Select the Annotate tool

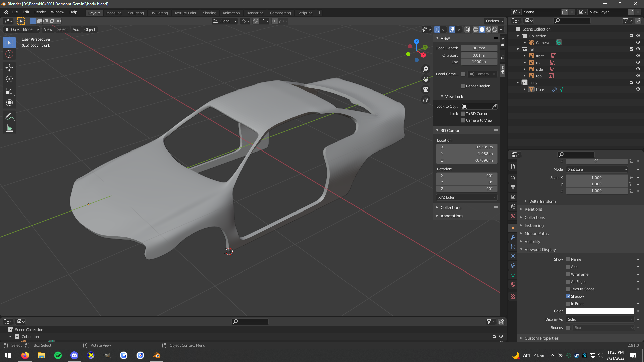pyautogui.click(x=9, y=116)
